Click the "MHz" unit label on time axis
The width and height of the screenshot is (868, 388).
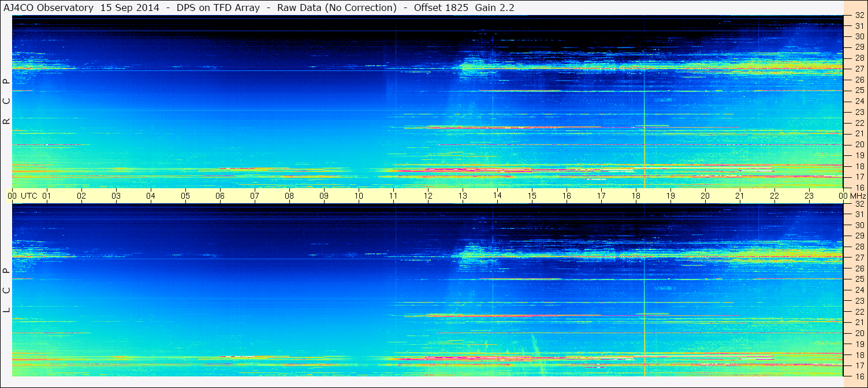coord(858,196)
